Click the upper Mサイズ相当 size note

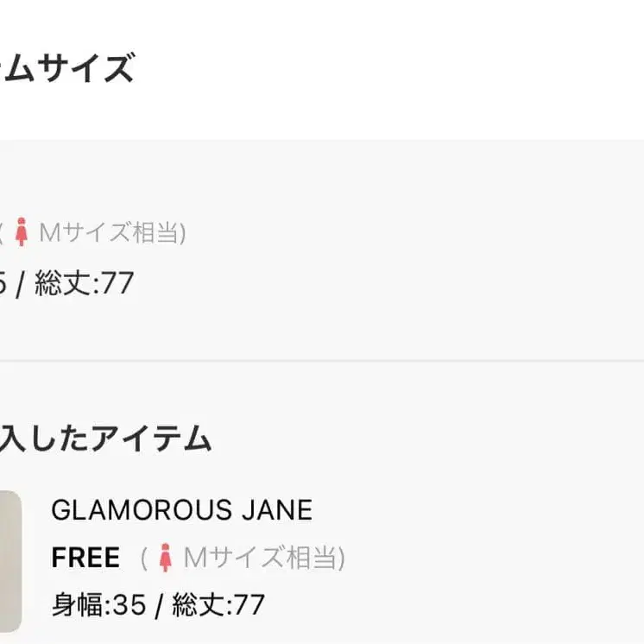(x=107, y=233)
